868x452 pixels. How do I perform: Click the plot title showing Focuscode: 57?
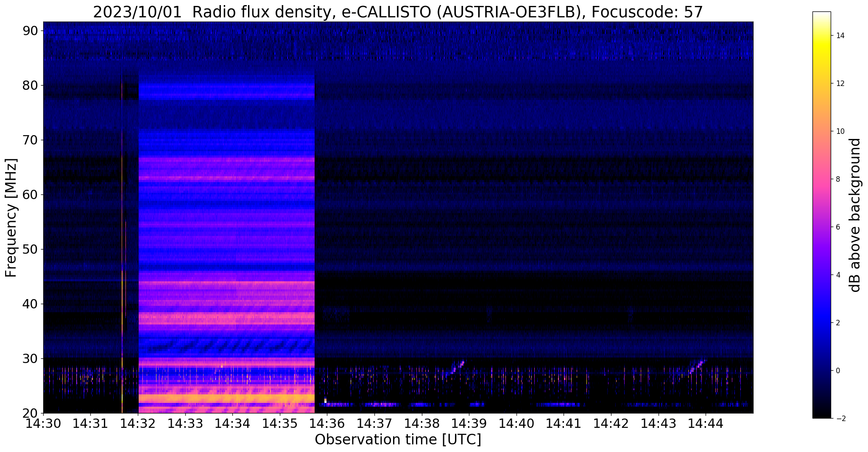[x=398, y=12]
